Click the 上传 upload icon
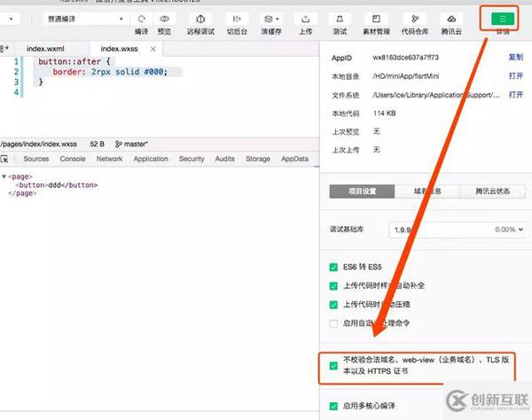 (305, 19)
